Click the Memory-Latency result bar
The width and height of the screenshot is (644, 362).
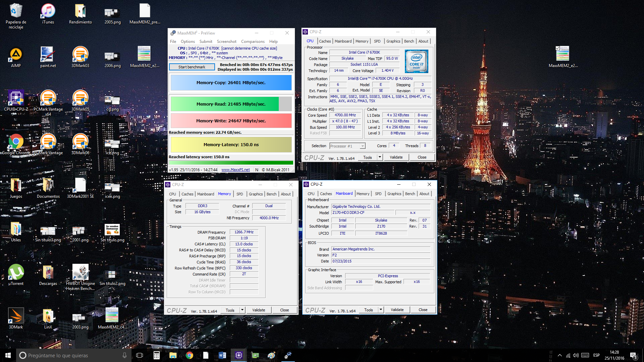point(231,145)
